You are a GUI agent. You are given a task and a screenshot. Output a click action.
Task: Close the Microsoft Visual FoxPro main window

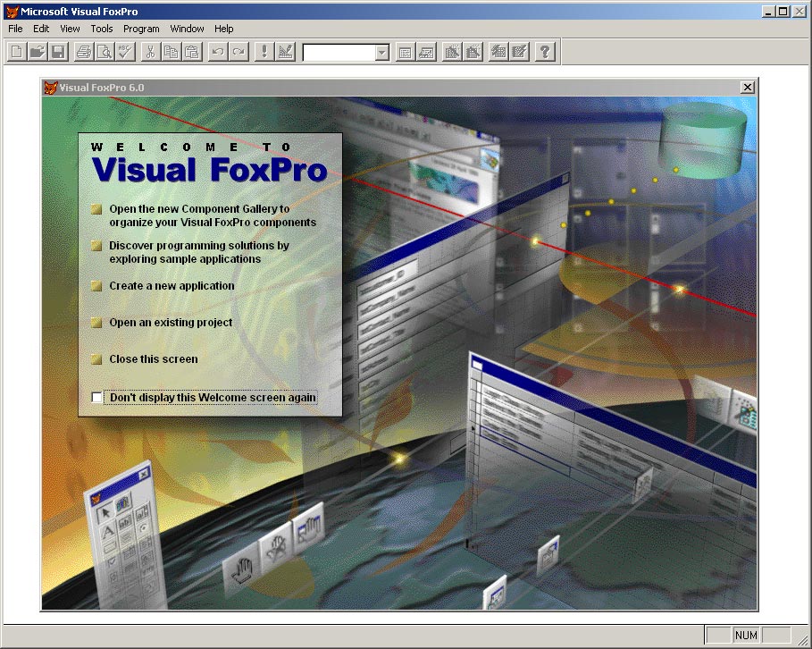click(799, 11)
